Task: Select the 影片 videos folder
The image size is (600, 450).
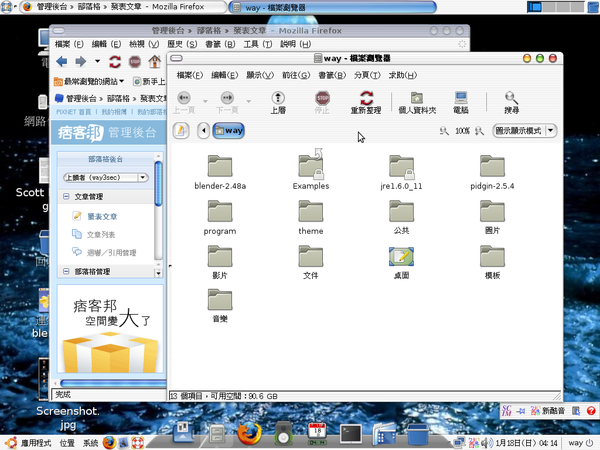Action: (220, 262)
